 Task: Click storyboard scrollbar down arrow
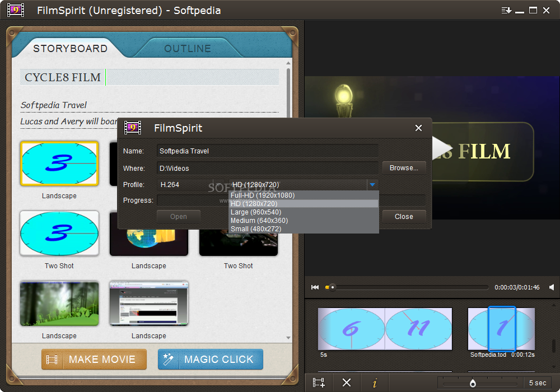tap(288, 338)
